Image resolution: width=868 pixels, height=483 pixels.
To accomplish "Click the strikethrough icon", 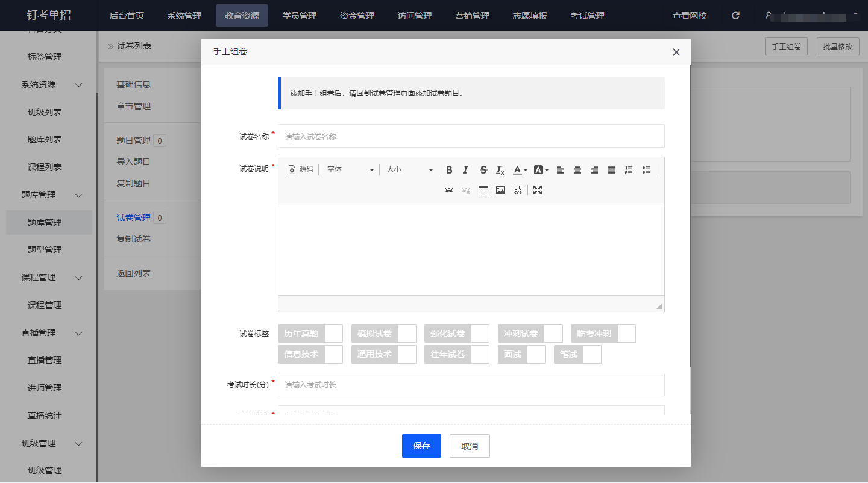I will click(x=483, y=170).
